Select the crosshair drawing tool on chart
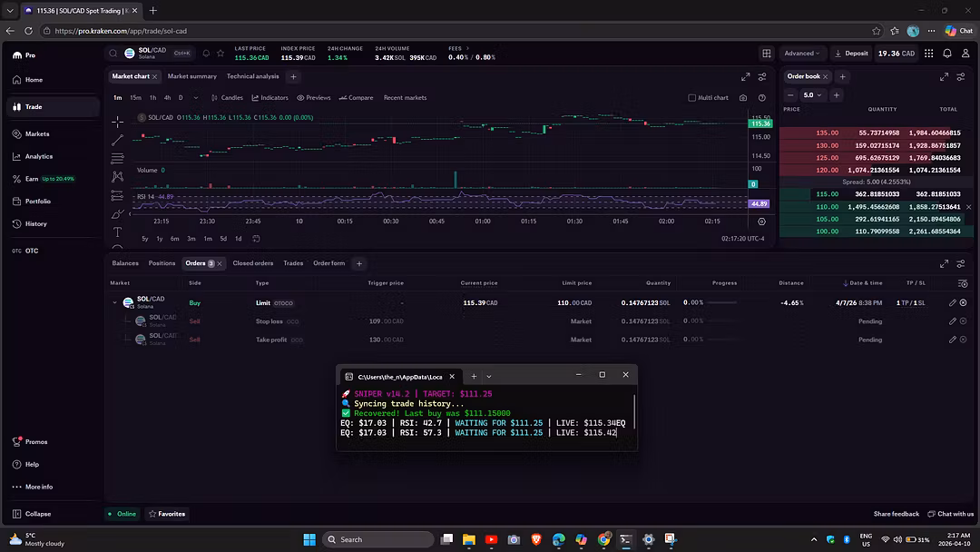 click(117, 122)
